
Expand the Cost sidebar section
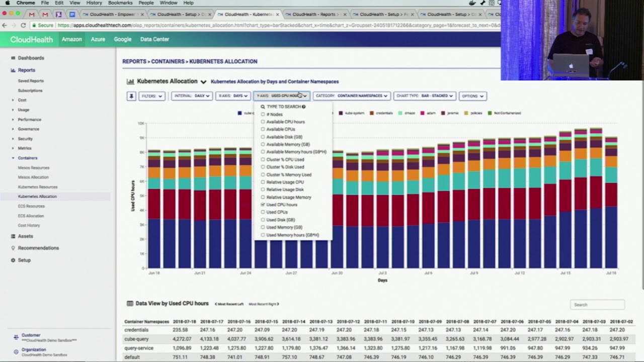13,100
